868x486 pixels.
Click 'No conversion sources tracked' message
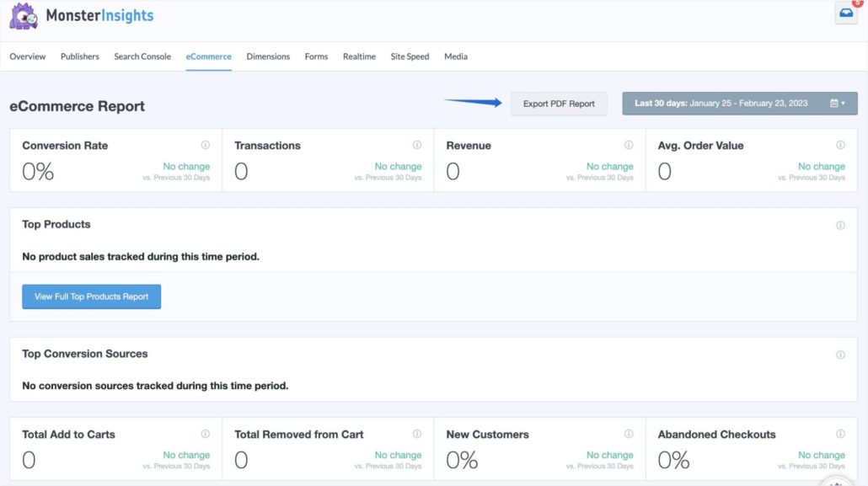point(155,386)
